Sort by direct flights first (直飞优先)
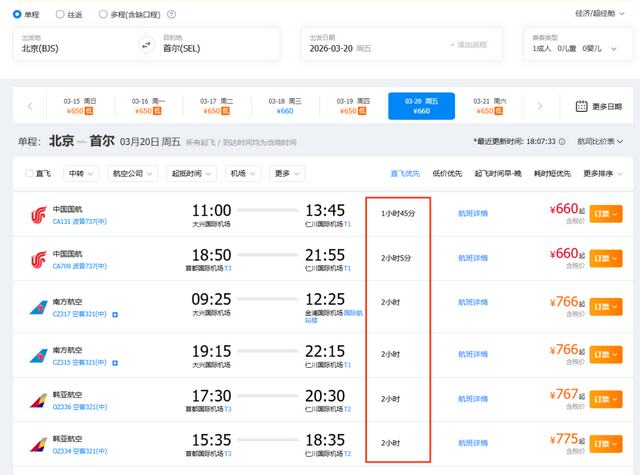This screenshot has width=640, height=475. pyautogui.click(x=405, y=173)
